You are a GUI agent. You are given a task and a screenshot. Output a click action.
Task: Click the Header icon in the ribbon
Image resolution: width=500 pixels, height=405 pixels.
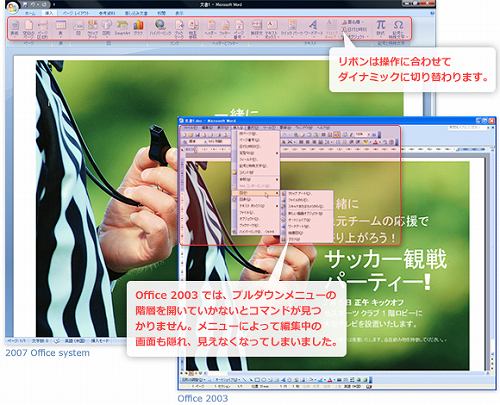click(211, 28)
